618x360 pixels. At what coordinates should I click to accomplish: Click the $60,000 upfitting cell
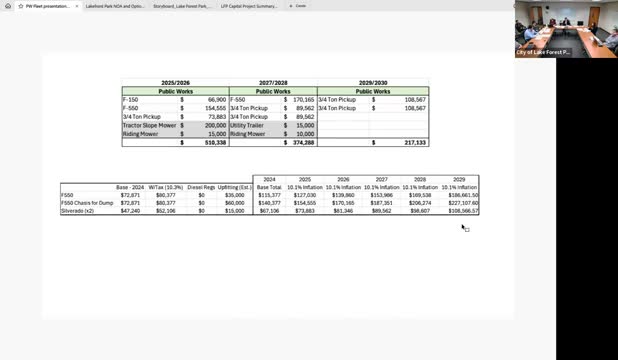pos(235,203)
